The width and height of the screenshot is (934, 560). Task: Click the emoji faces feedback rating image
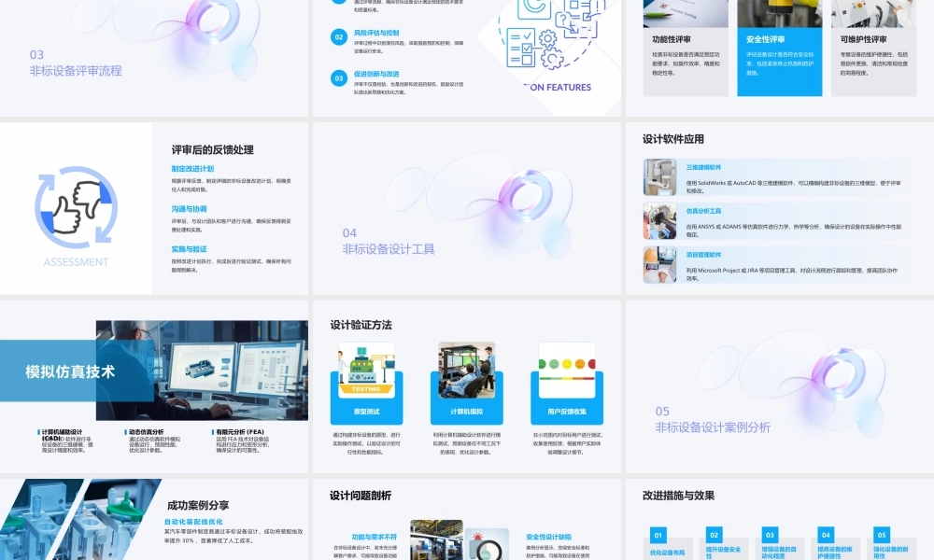tap(567, 371)
